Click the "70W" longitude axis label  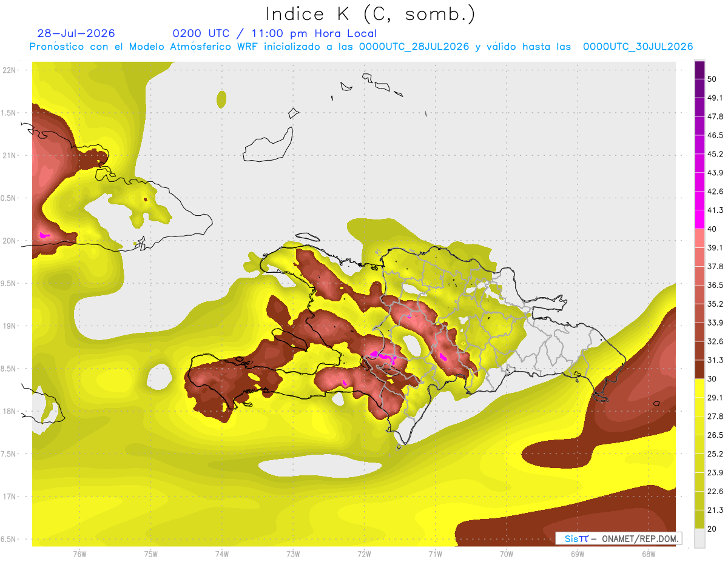[507, 554]
